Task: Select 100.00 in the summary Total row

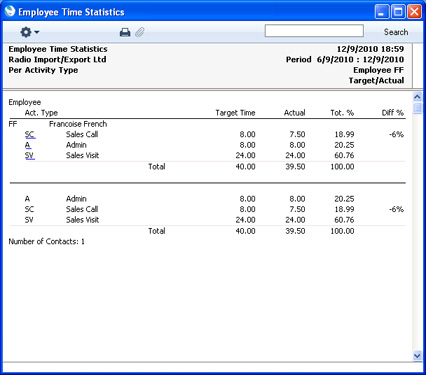Action: [x=342, y=231]
